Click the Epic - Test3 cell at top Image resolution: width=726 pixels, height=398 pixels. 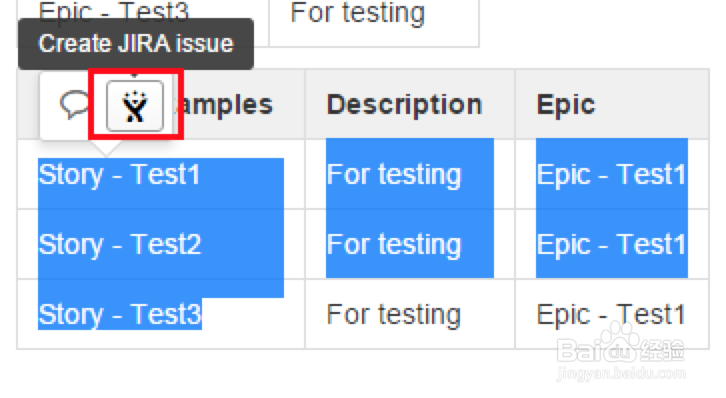[114, 12]
